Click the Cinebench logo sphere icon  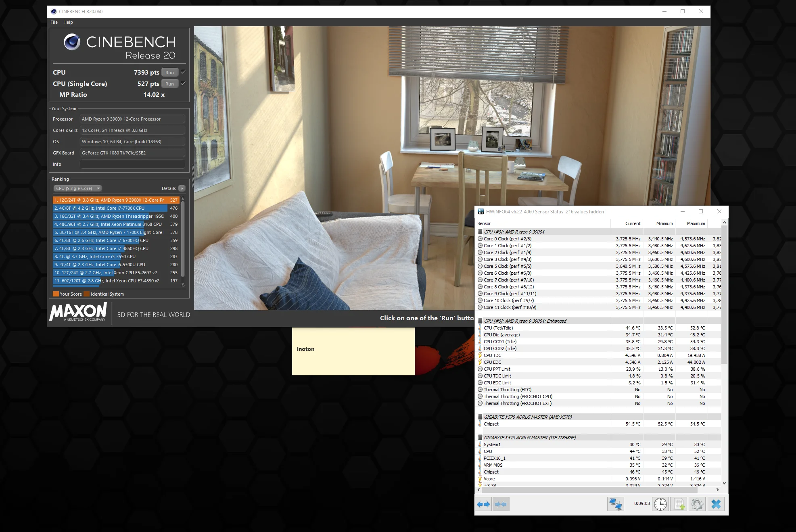[x=72, y=42]
